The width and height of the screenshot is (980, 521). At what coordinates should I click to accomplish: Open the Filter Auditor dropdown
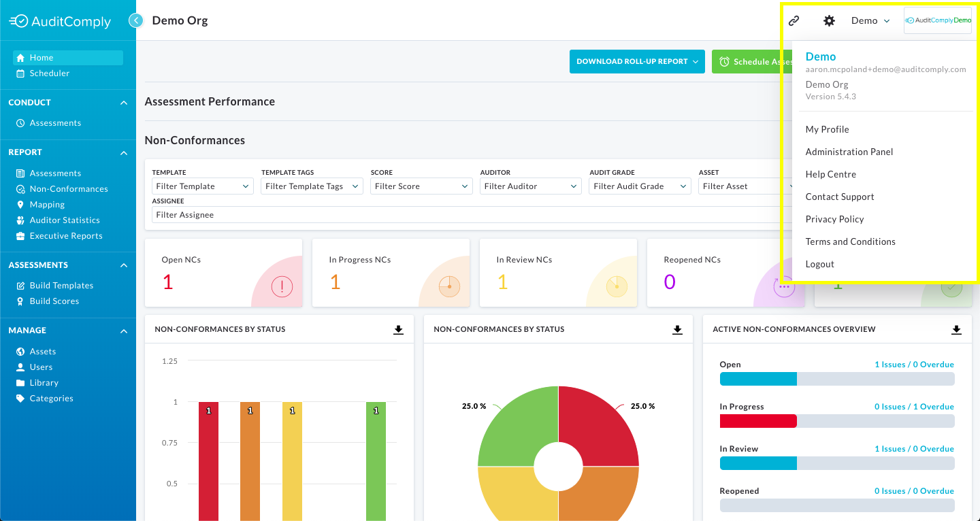tap(531, 186)
